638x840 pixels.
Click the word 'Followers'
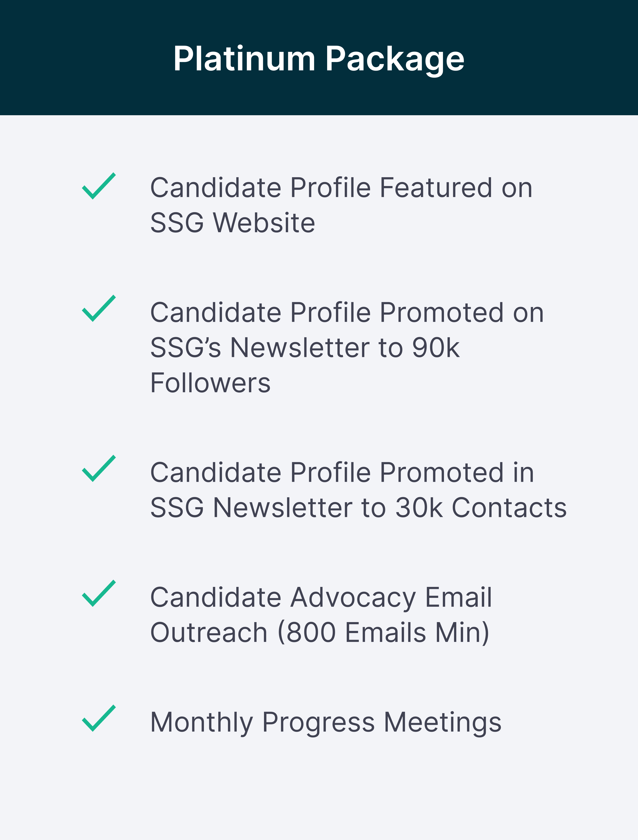[x=211, y=383]
